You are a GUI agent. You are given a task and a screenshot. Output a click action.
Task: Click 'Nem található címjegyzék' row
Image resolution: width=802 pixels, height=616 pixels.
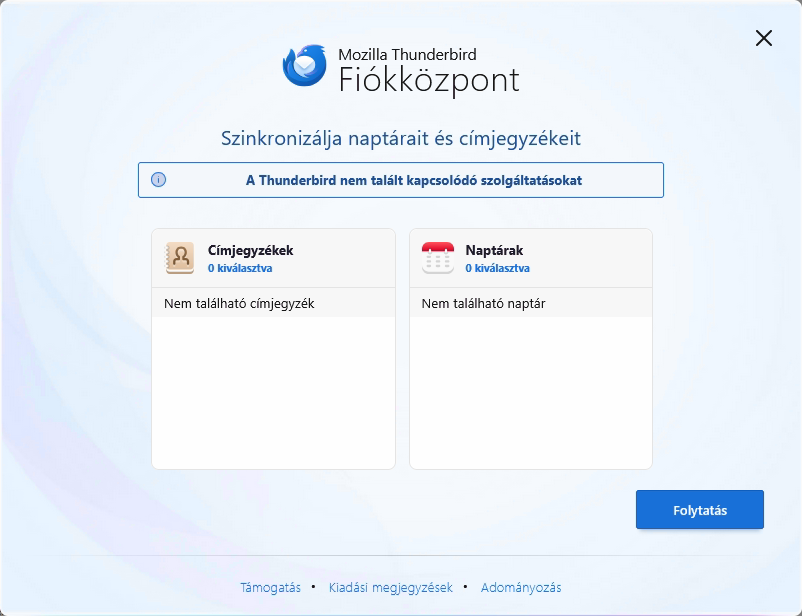[x=273, y=303]
